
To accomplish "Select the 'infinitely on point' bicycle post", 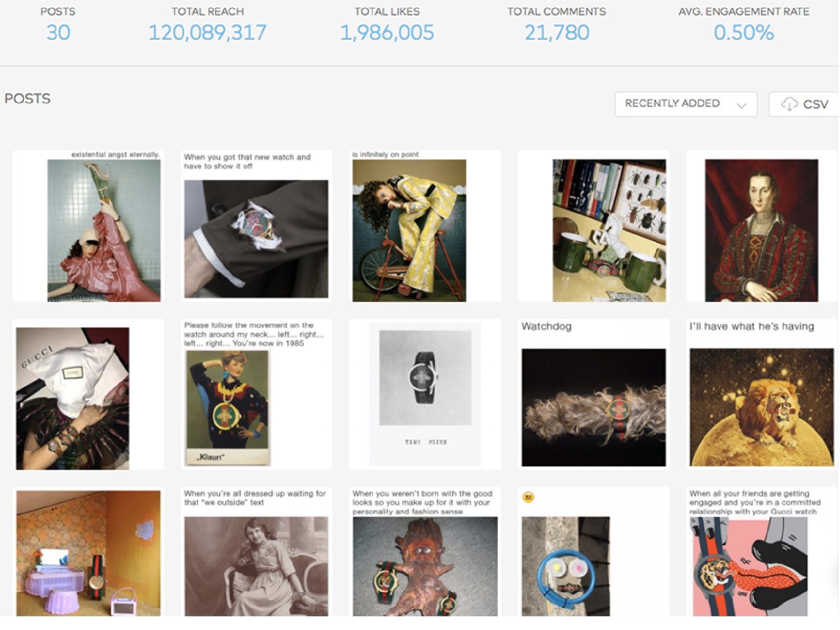I will (425, 226).
